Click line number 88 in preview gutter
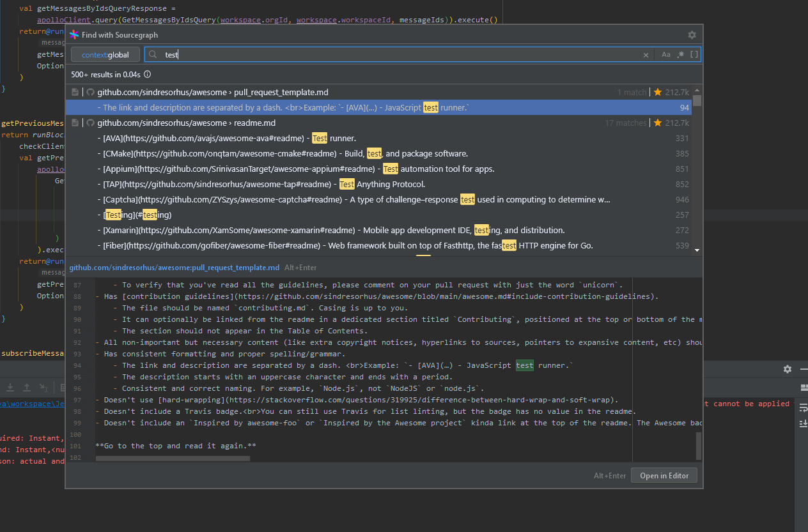 [x=77, y=296]
